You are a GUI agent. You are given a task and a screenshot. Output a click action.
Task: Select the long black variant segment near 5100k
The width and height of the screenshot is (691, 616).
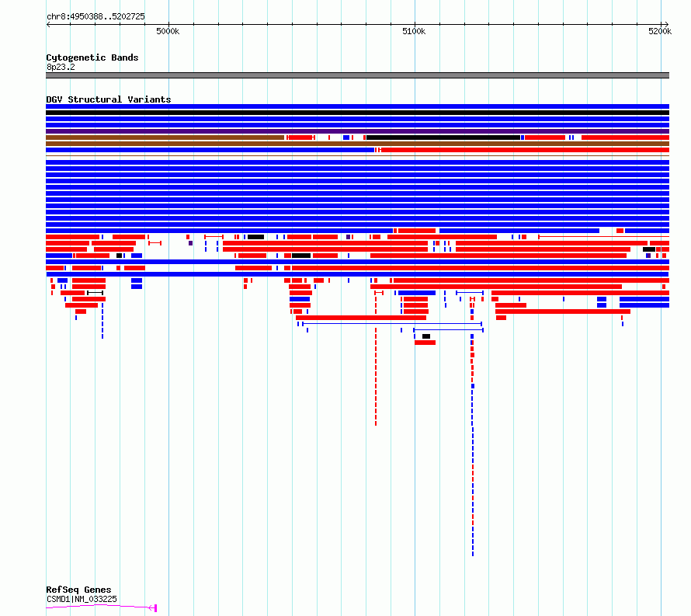(x=443, y=137)
